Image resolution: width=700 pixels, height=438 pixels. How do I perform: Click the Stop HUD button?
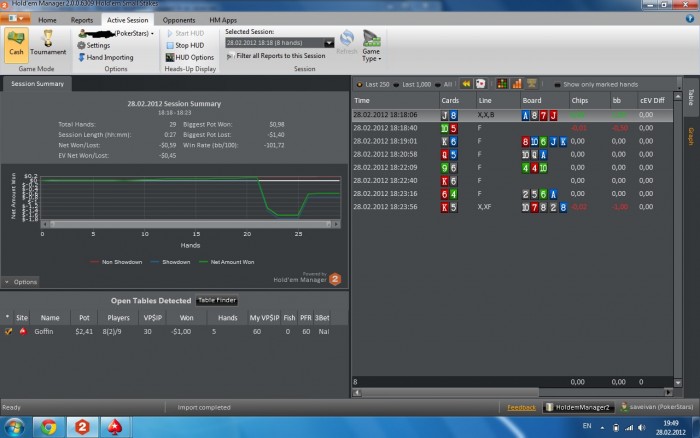click(185, 45)
